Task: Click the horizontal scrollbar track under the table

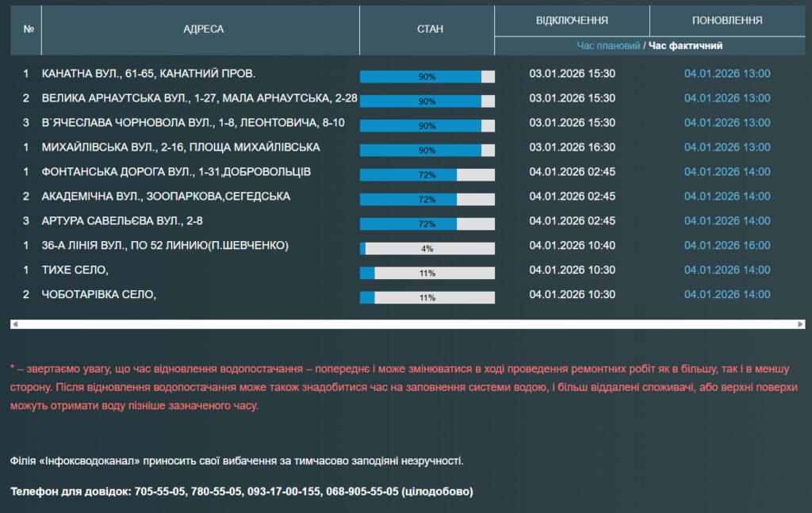Action: coord(408,324)
